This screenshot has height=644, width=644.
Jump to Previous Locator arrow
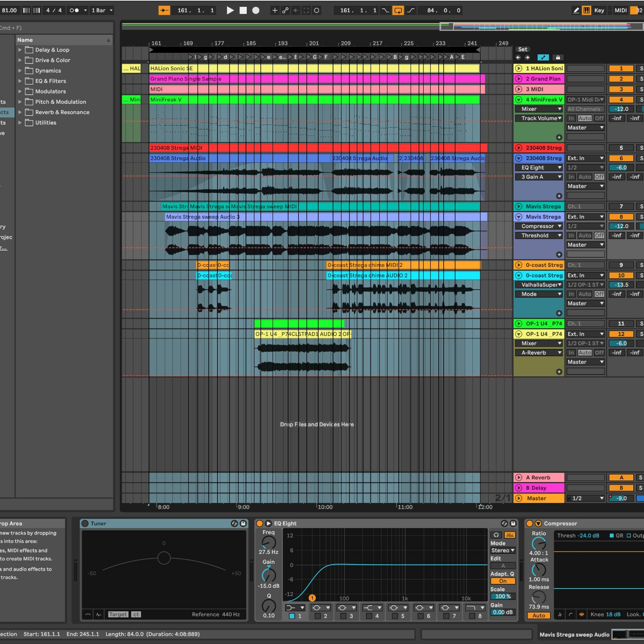518,57
